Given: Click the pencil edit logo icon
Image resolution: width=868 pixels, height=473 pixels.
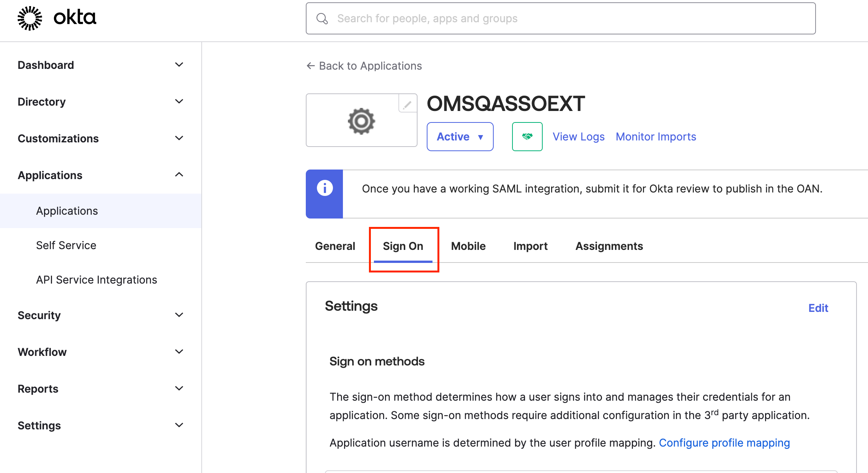Looking at the screenshot, I should (407, 104).
